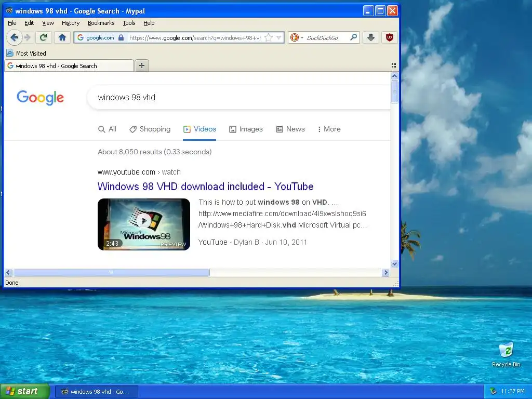The image size is (532, 399).
Task: Go back using the back arrow button
Action: pyautogui.click(x=14, y=37)
